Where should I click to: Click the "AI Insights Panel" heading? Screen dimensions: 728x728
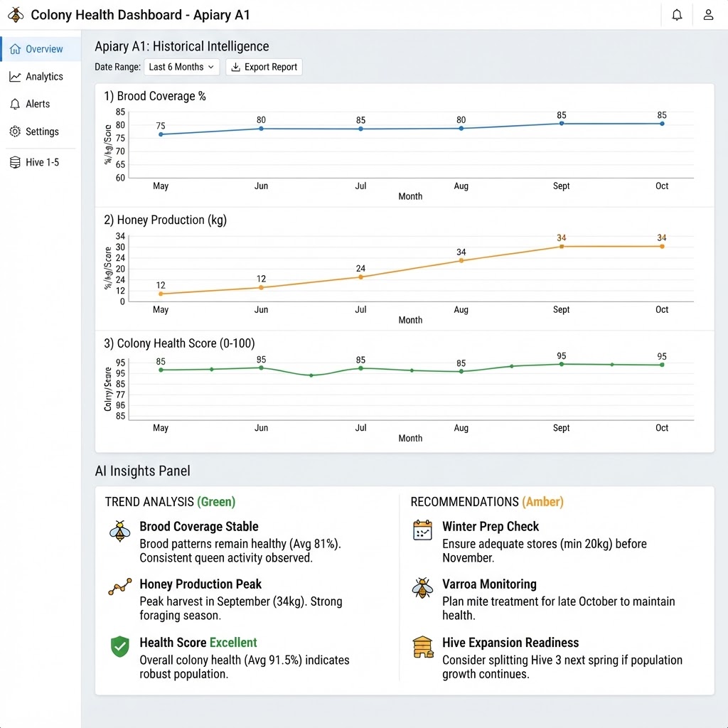pos(142,471)
